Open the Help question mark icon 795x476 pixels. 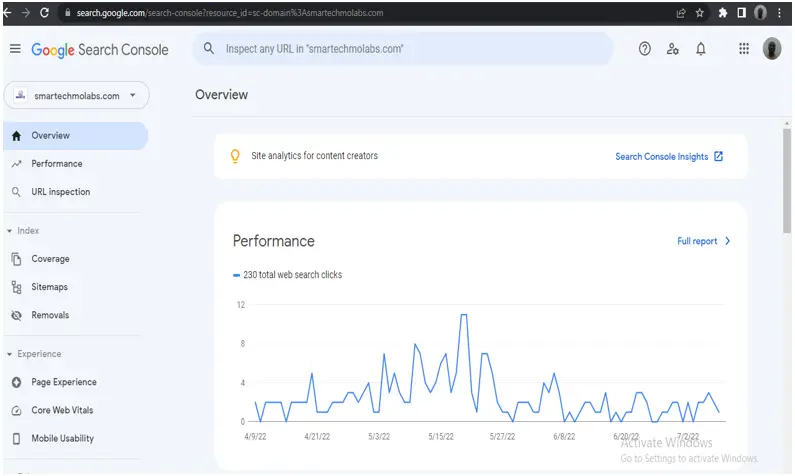pyautogui.click(x=644, y=49)
